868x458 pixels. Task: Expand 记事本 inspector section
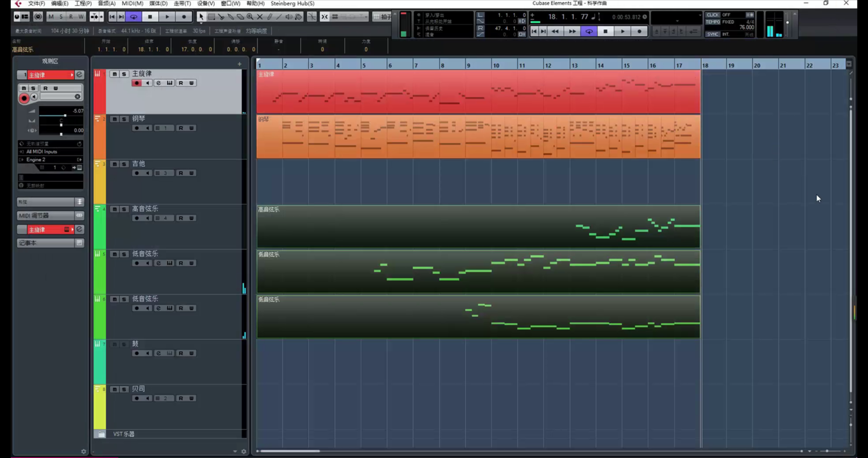pos(50,243)
